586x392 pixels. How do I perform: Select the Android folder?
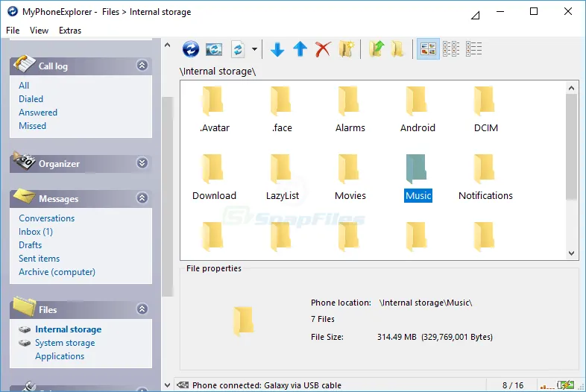point(418,110)
